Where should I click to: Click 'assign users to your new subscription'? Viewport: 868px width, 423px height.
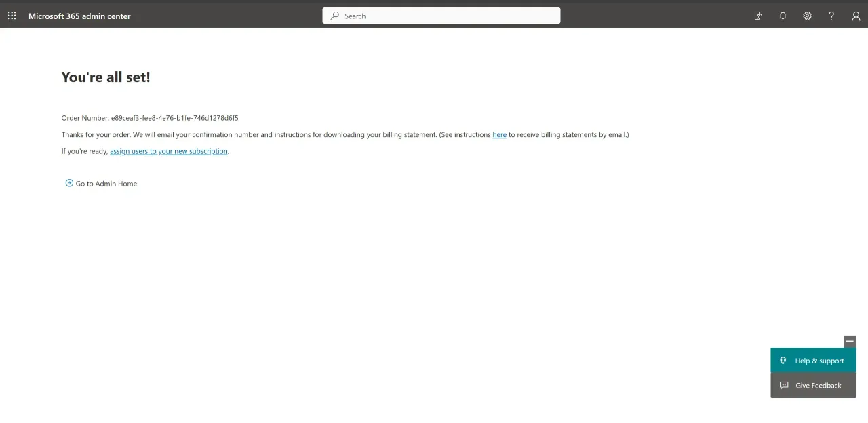(169, 151)
